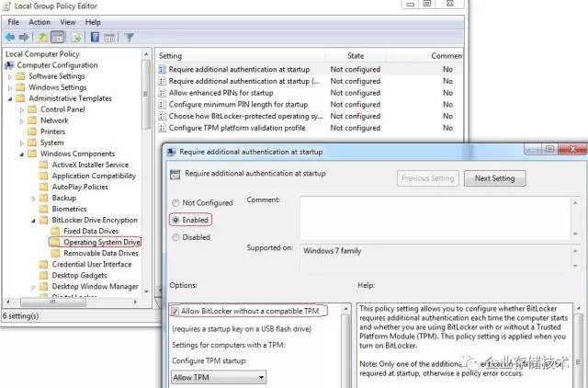Click the dialog title bar icon
The width and height of the screenshot is (588, 388).
click(x=172, y=152)
